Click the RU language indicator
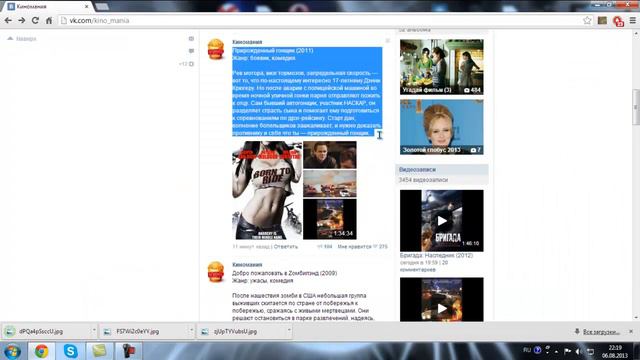 [x=527, y=350]
